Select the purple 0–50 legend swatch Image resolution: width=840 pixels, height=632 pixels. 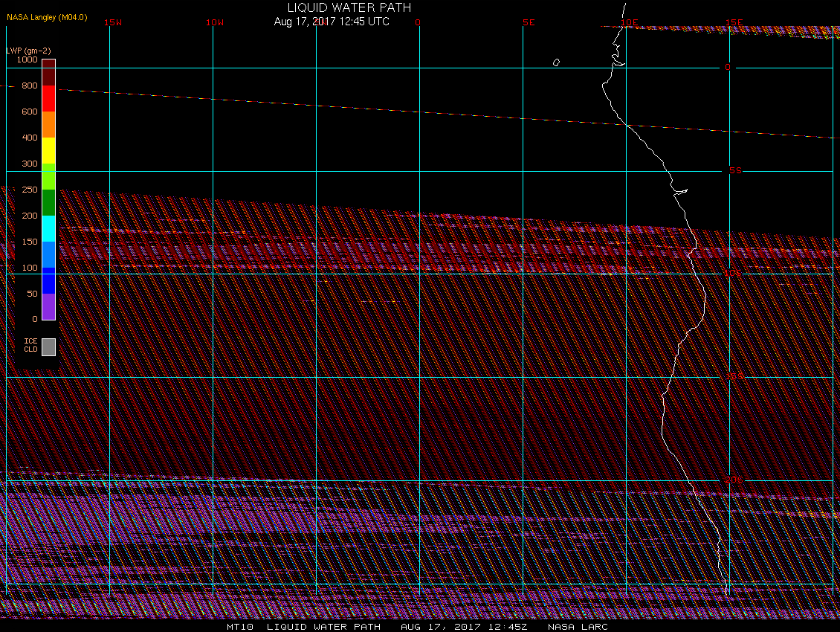(x=49, y=306)
